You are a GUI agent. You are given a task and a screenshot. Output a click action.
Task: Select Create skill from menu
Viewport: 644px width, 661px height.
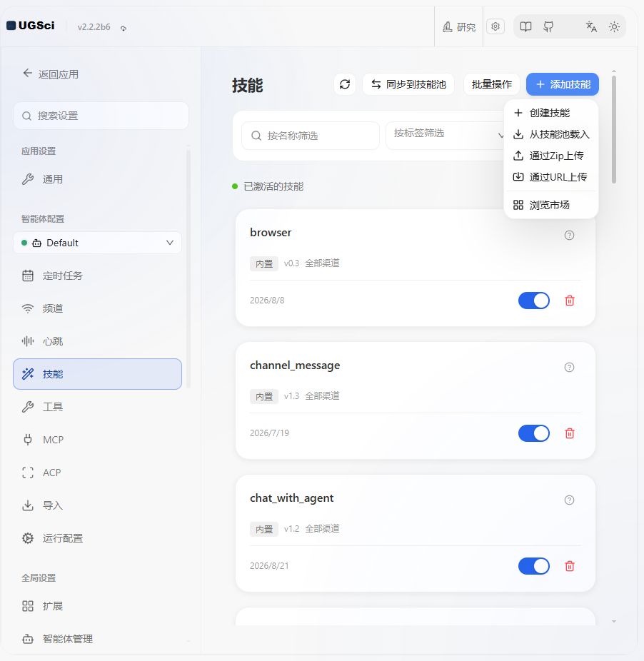click(550, 113)
